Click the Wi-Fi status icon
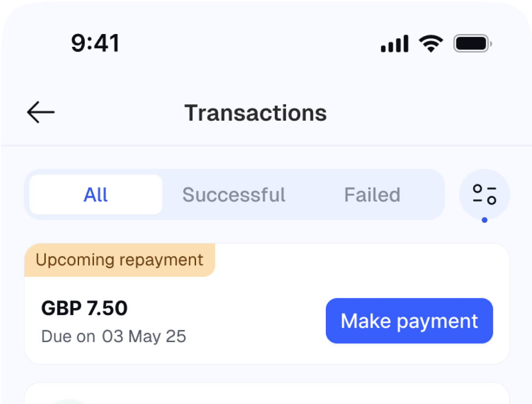This screenshot has height=404, width=532. point(430,42)
